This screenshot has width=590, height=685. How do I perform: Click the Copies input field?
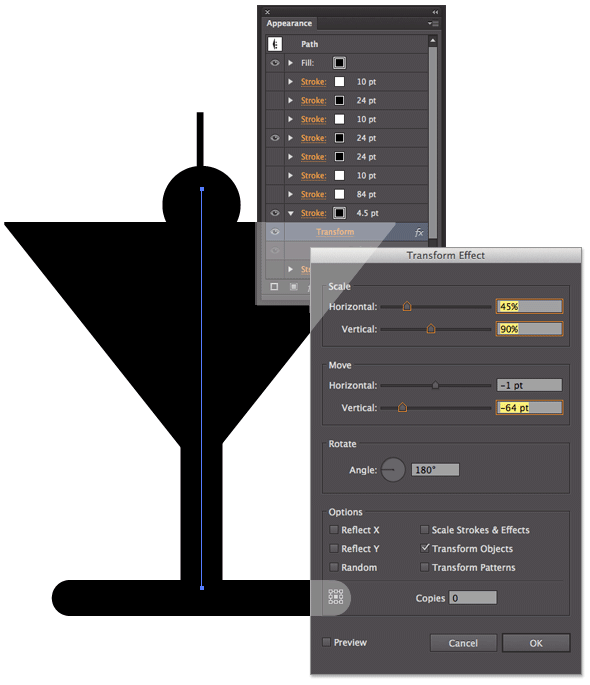473,598
